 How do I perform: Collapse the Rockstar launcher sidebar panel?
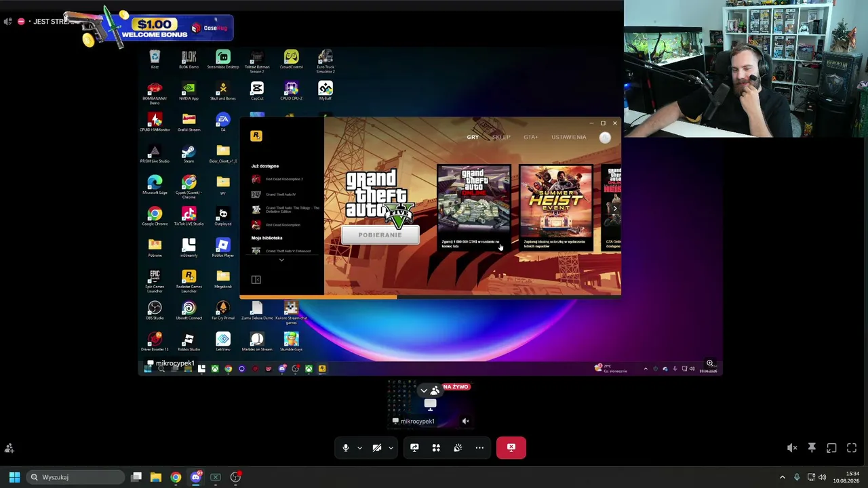pos(256,279)
